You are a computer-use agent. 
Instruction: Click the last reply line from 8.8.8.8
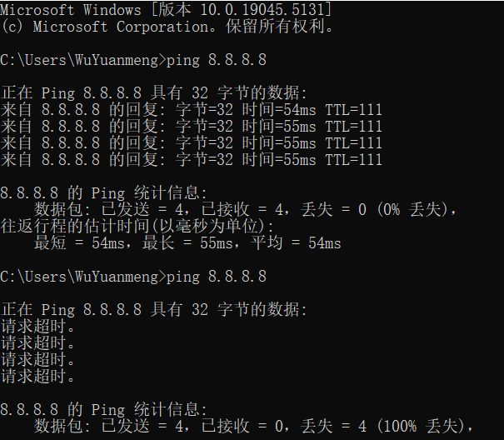click(192, 160)
